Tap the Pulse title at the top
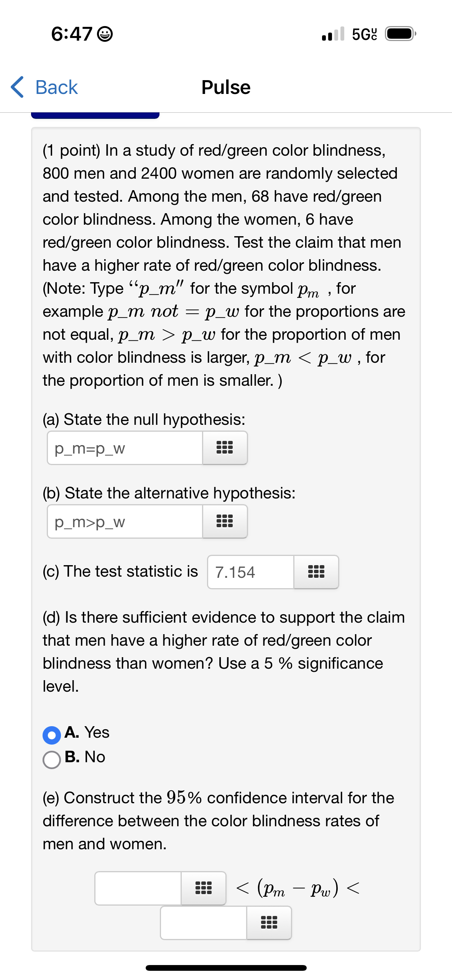Viewport: 452px width, 980px height. tap(226, 87)
